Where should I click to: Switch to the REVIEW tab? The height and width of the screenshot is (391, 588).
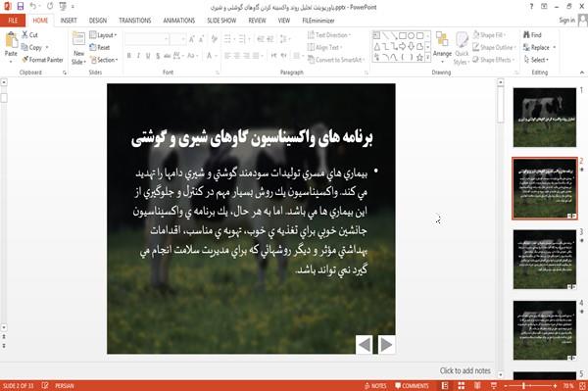tap(257, 21)
